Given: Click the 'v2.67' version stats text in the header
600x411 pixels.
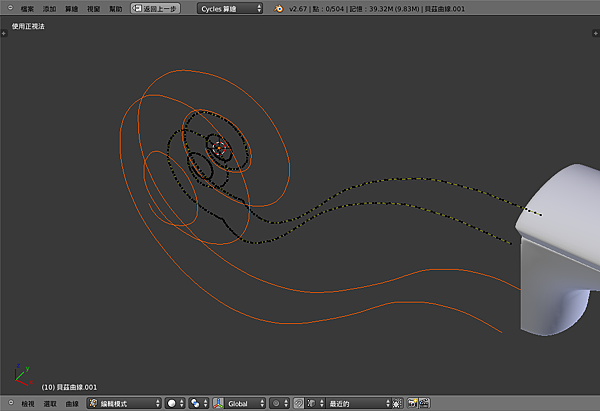Looking at the screenshot, I should point(377,8).
